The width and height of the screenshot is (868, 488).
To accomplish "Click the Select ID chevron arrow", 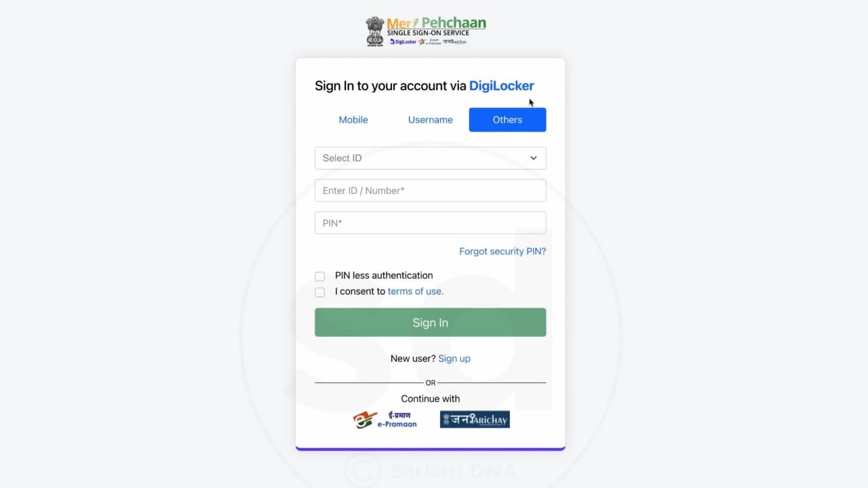I will coord(534,158).
